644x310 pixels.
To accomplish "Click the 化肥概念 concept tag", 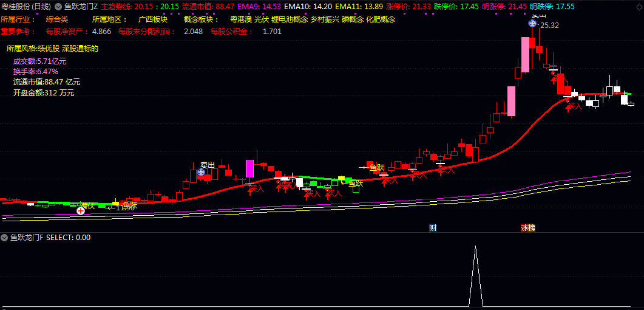I will click(381, 19).
